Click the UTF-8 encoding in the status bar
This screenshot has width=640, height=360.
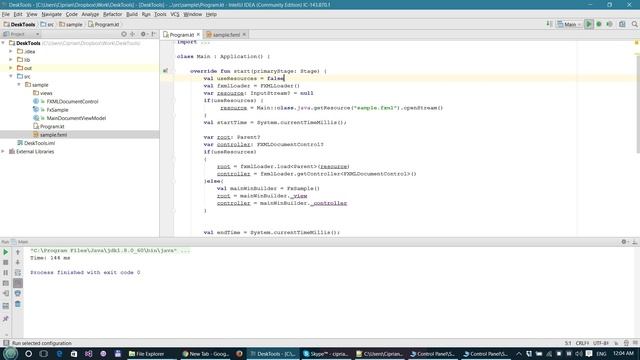[x=601, y=343]
